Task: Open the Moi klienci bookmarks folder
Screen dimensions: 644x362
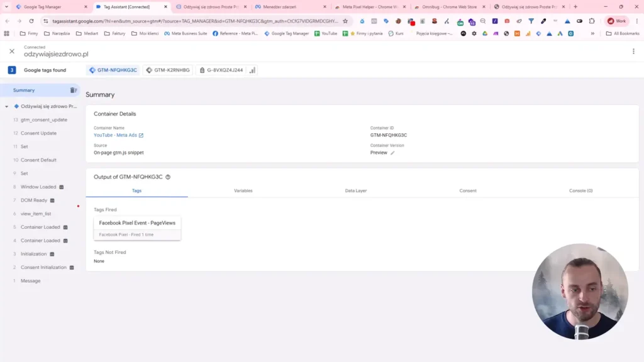Action: (145, 33)
